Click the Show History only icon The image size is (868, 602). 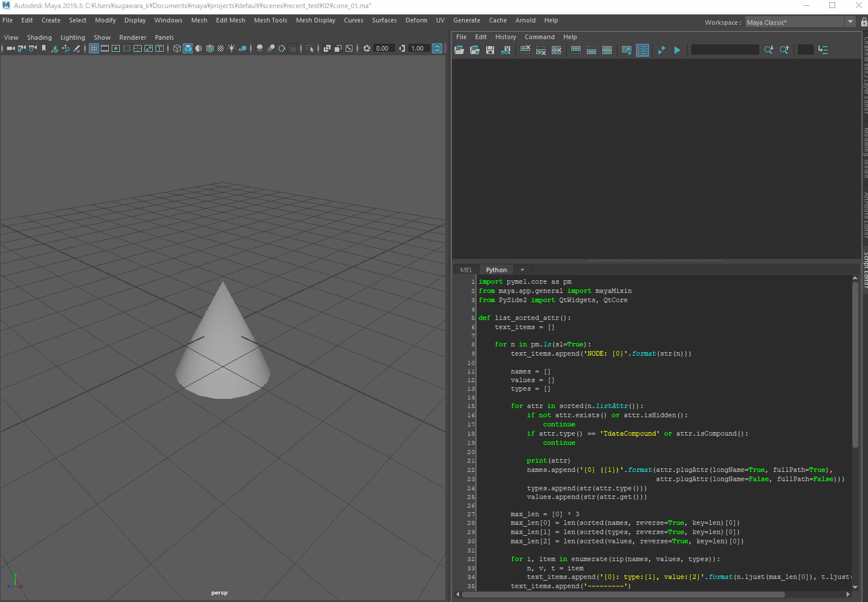coord(575,50)
